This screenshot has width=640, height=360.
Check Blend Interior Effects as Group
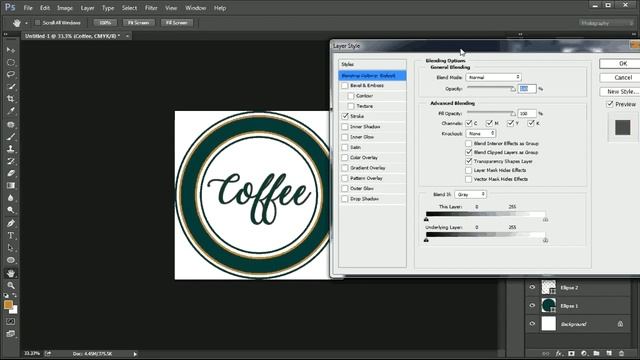(x=469, y=144)
